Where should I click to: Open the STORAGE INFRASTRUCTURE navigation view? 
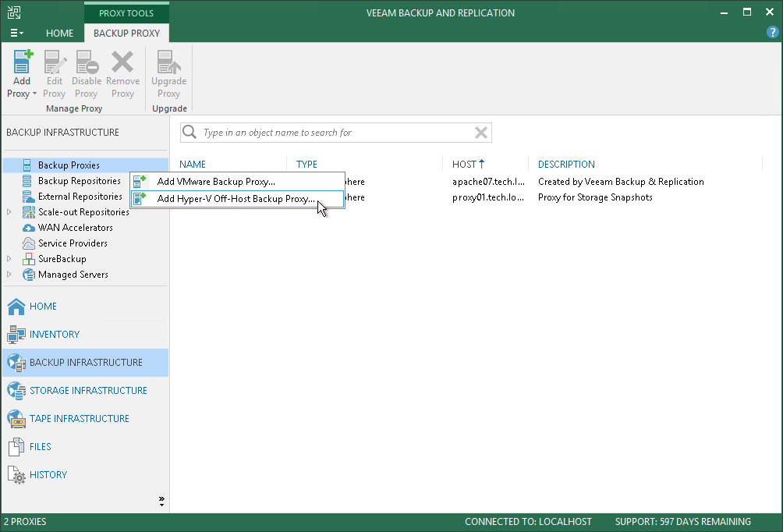(85, 391)
